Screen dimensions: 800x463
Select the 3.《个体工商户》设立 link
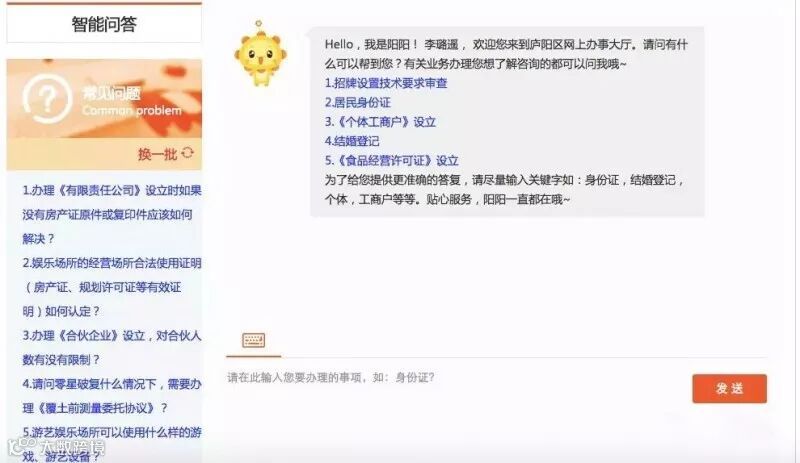pyautogui.click(x=380, y=122)
